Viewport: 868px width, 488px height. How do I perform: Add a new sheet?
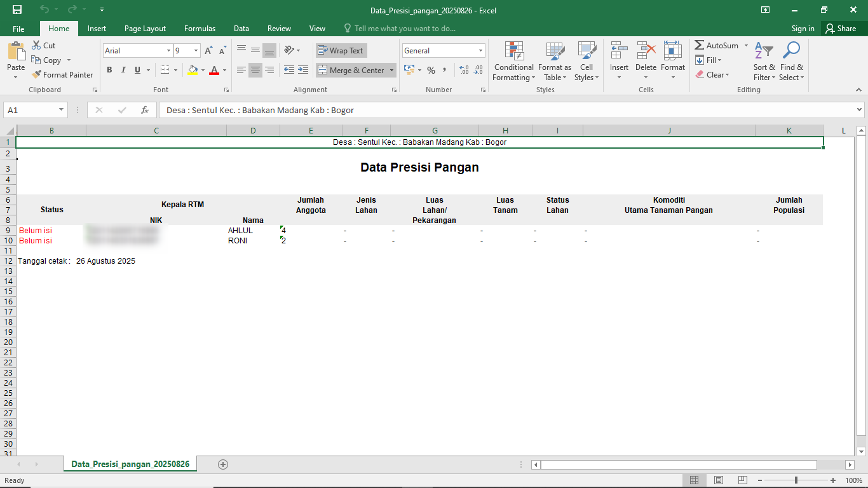222,464
